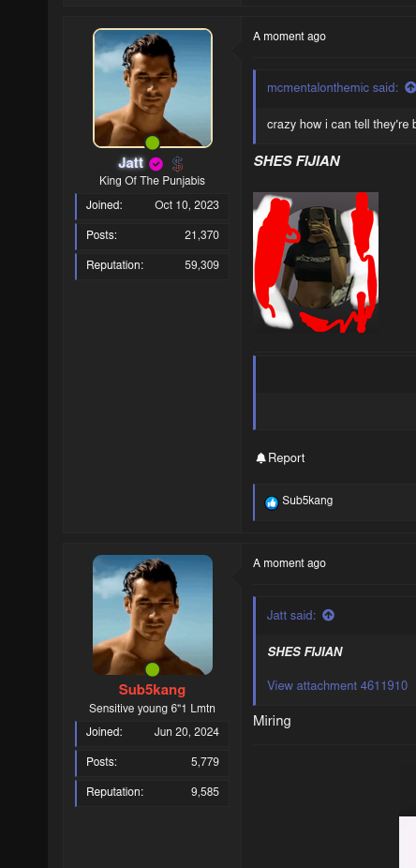Click the blue like thumbs-up icon

pos(272,502)
